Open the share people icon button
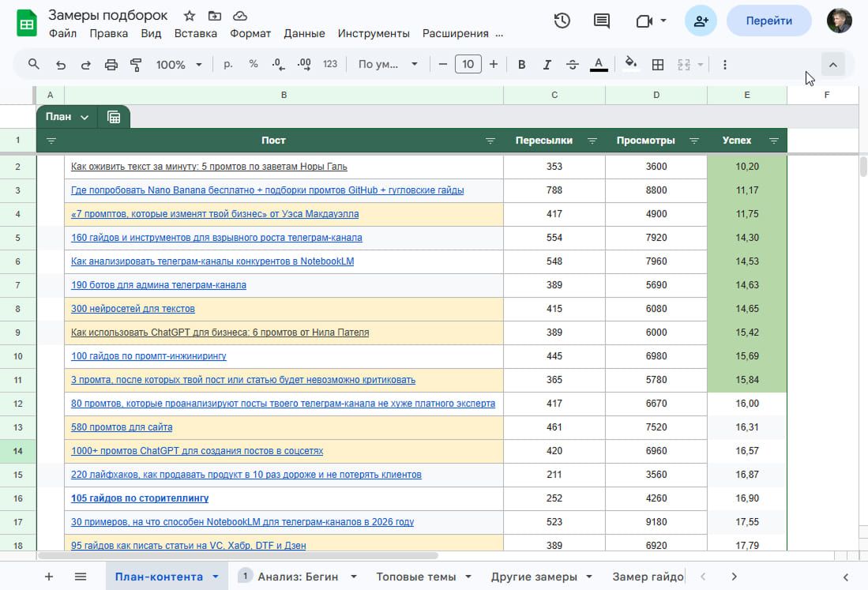This screenshot has height=590, width=868. 701,21
